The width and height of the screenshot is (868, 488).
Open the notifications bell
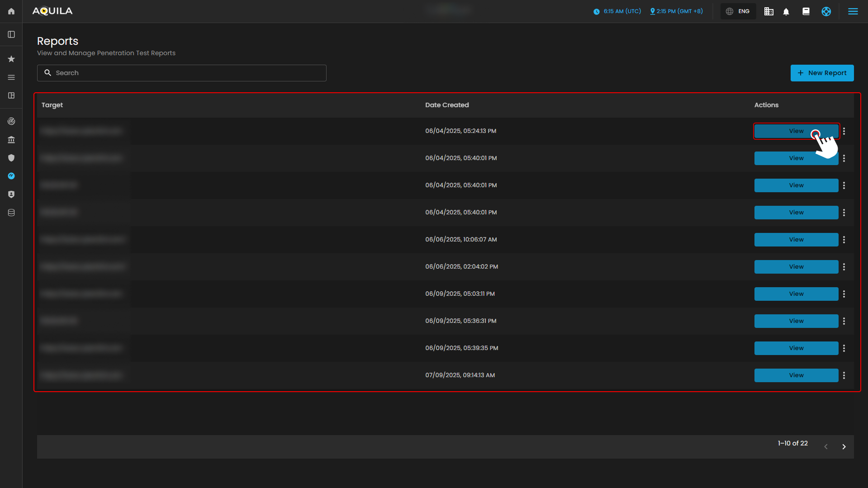[x=786, y=12]
